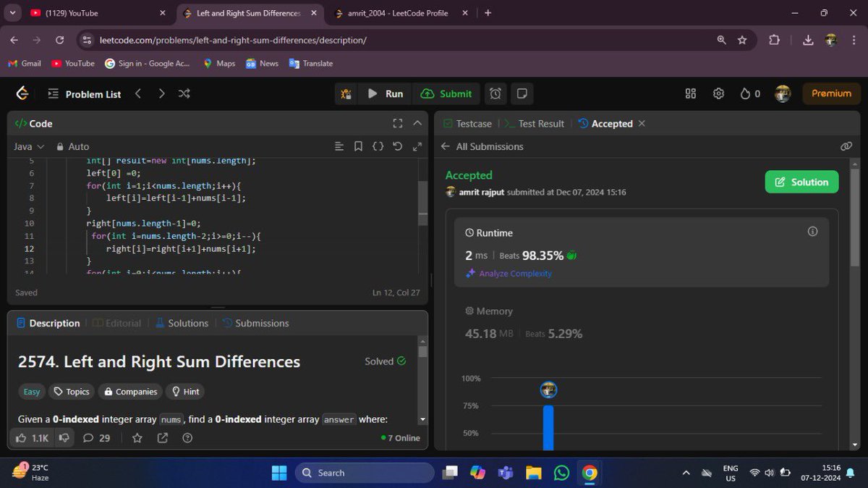This screenshot has width=868, height=488.
Task: Expand editor diagonal arrows icon
Action: pyautogui.click(x=417, y=146)
